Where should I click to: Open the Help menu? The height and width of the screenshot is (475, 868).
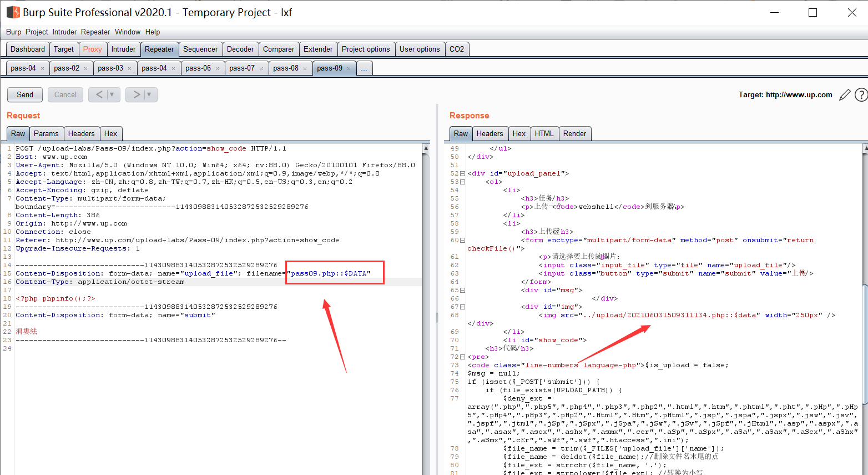click(x=153, y=32)
